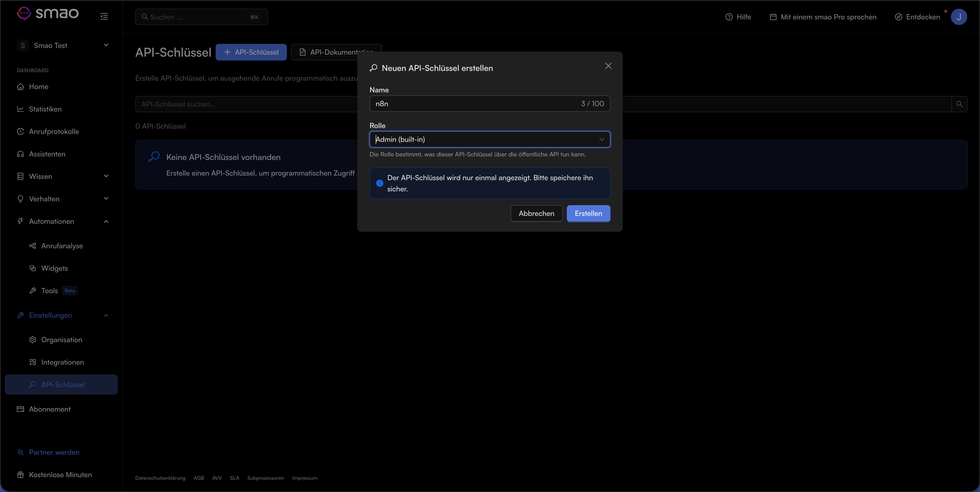Click the Widgets icon in sidebar
The image size is (980, 492).
[x=33, y=268]
